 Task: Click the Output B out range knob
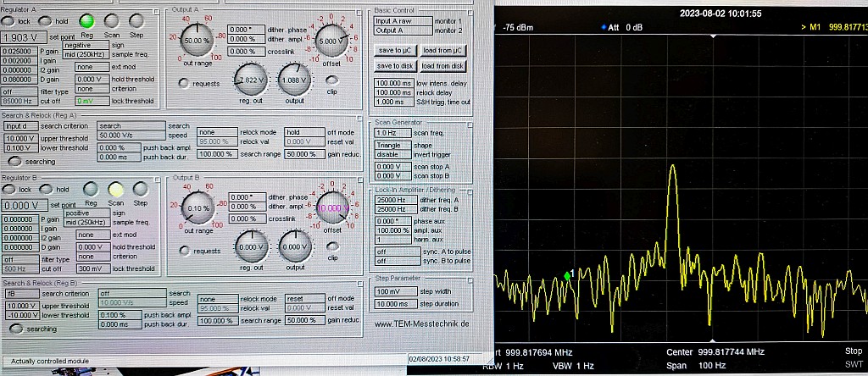198,209
